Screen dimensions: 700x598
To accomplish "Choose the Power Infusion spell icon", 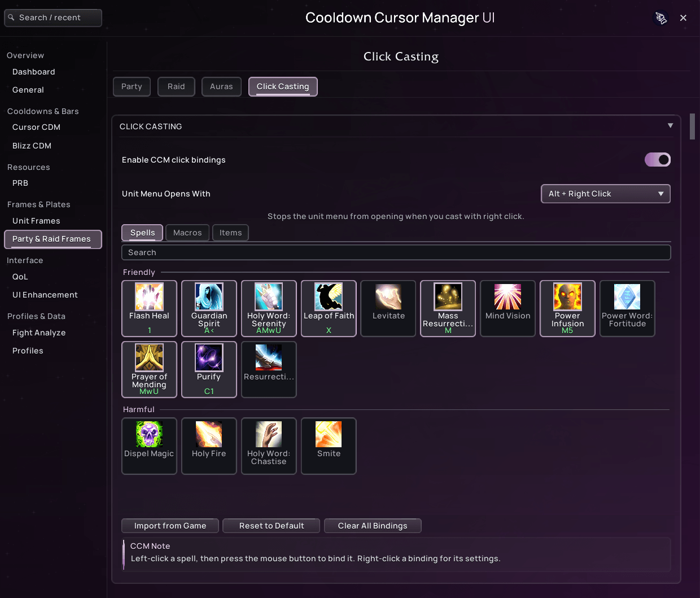I will 568,297.
